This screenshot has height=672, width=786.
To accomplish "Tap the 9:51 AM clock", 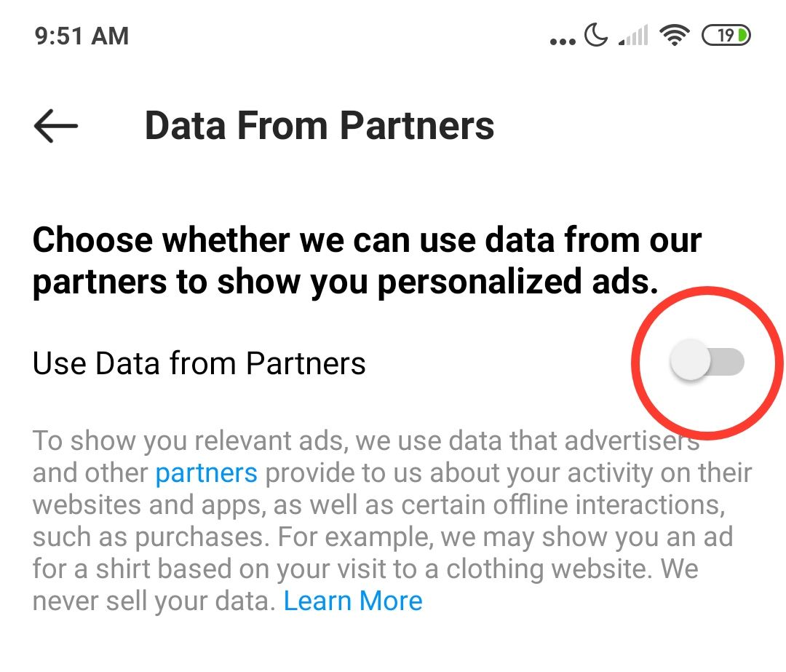I will point(82,36).
